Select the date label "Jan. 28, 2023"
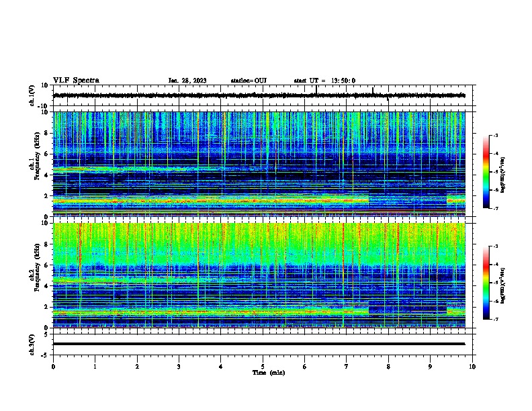Image resolution: width=532 pixels, height=411 pixels. (x=187, y=81)
